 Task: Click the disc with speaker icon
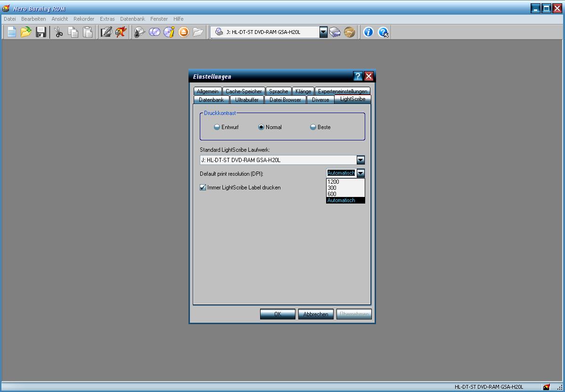click(x=139, y=32)
